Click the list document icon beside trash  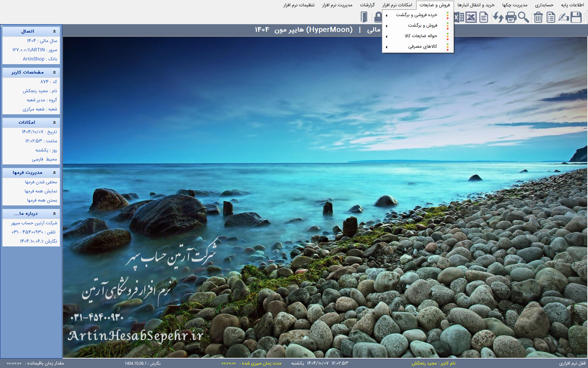pyautogui.click(x=551, y=17)
